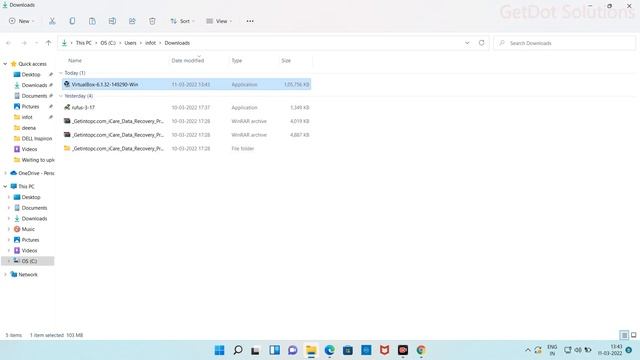
Task: Select VirtualBox-6.1.32-149290-Win file
Action: (187, 84)
